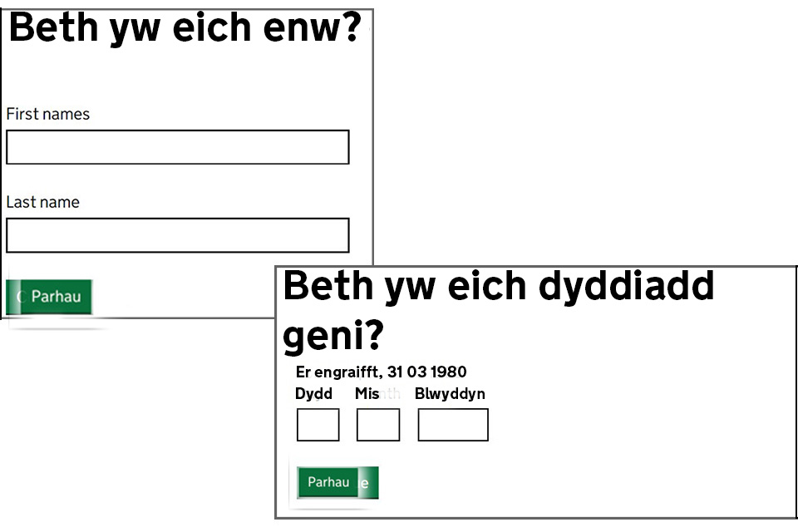Click the First names label

47,115
